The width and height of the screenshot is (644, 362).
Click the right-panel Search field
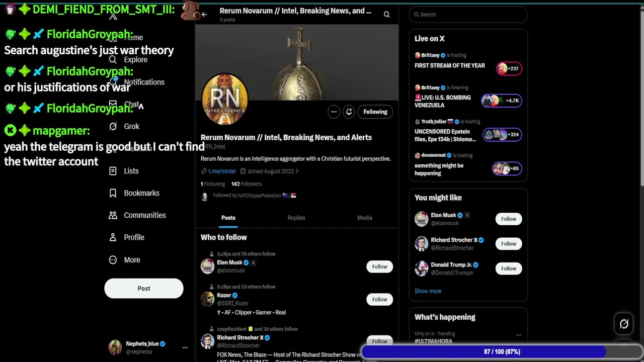(468, 15)
